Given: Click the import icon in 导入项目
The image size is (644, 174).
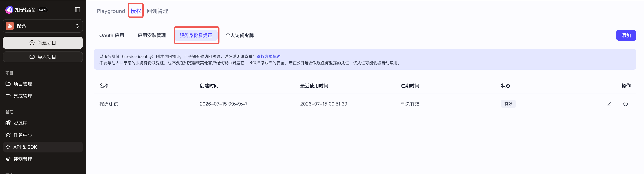Looking at the screenshot, I should 32,57.
